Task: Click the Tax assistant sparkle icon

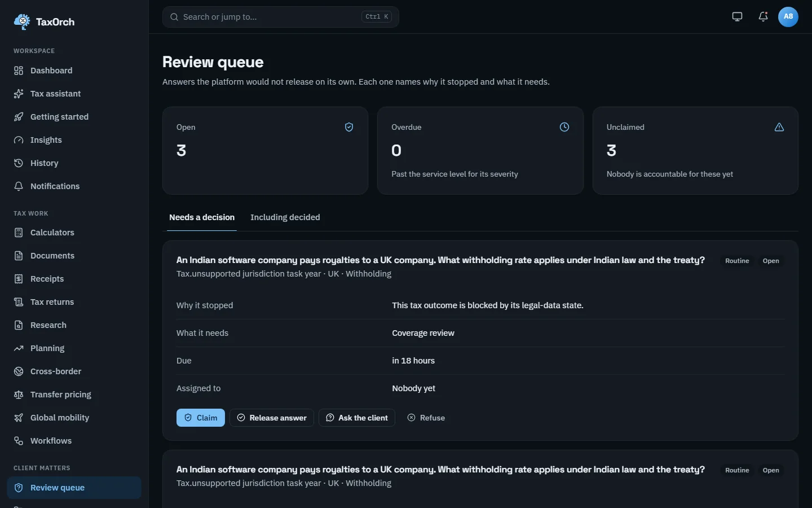Action: click(19, 94)
